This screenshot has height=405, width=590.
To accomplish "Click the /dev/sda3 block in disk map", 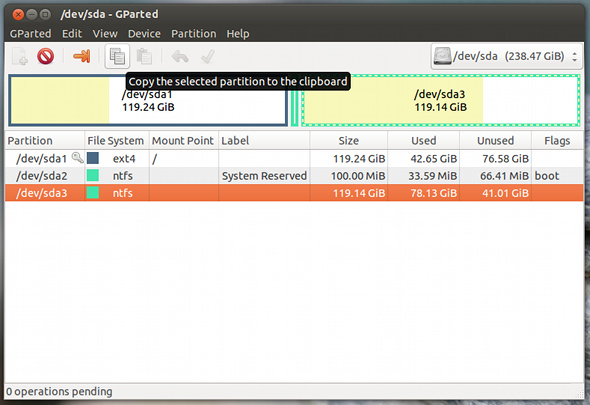I will [440, 100].
